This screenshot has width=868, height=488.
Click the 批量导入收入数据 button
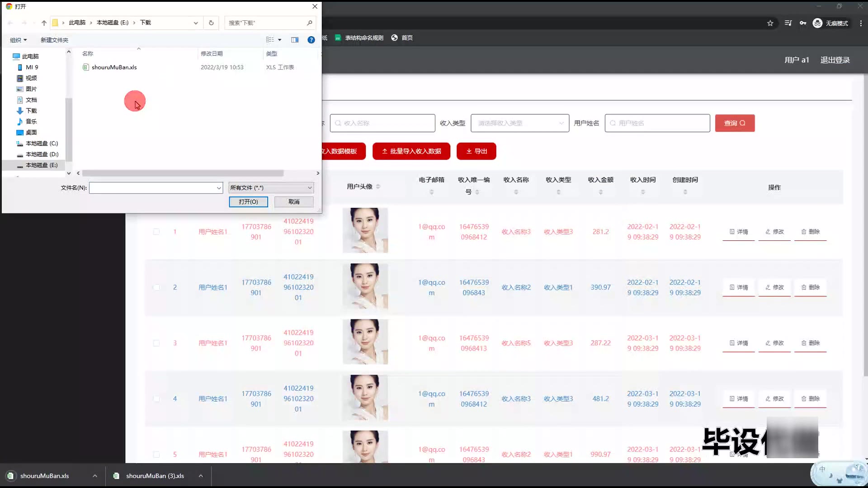[x=411, y=151]
